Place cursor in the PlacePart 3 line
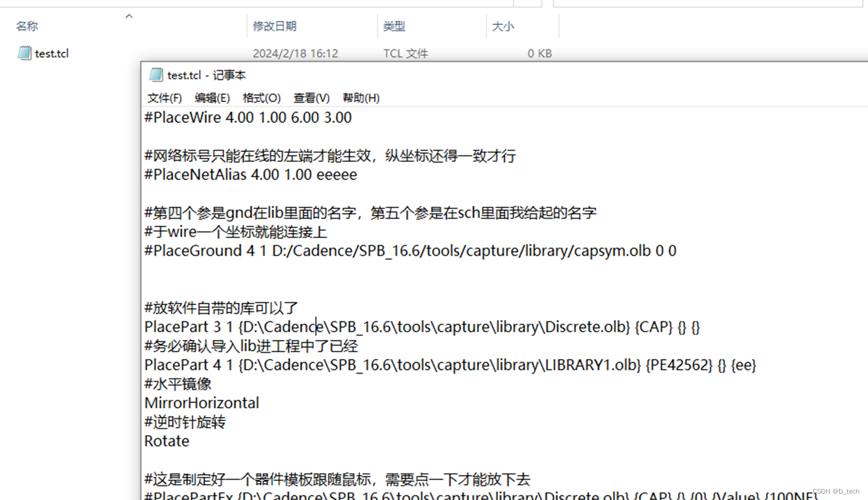The height and width of the screenshot is (500, 868). (x=348, y=327)
